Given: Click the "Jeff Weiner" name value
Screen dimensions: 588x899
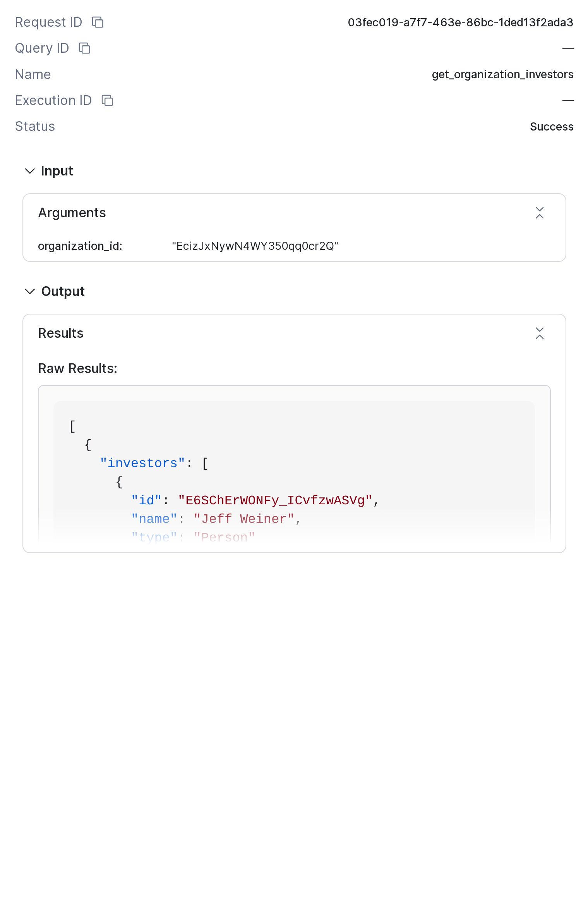Looking at the screenshot, I should click(244, 519).
